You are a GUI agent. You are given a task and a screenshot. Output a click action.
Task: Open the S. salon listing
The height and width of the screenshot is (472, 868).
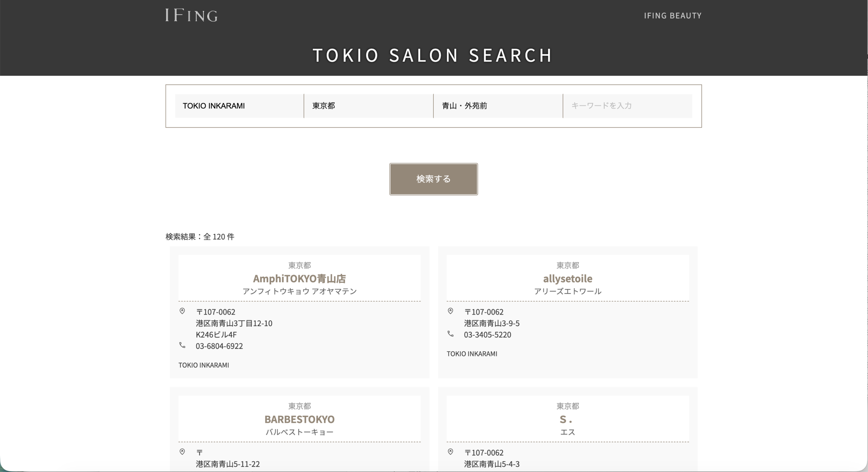(x=568, y=419)
